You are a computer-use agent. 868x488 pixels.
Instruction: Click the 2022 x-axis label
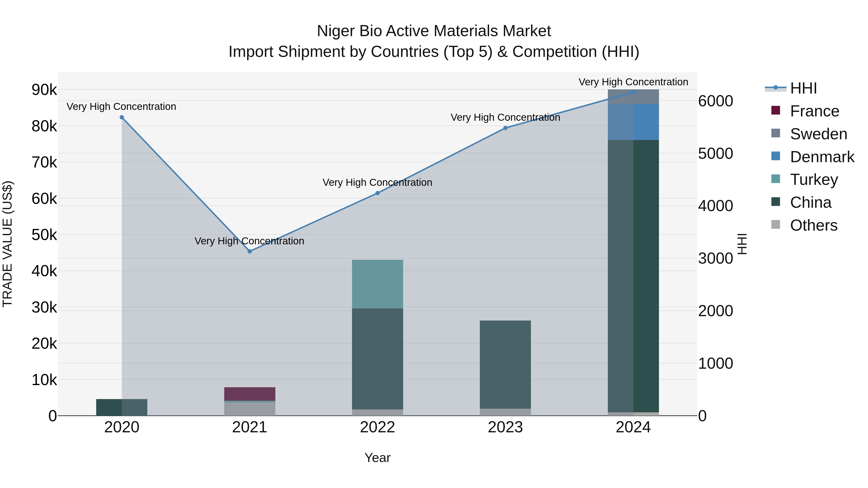(x=377, y=427)
